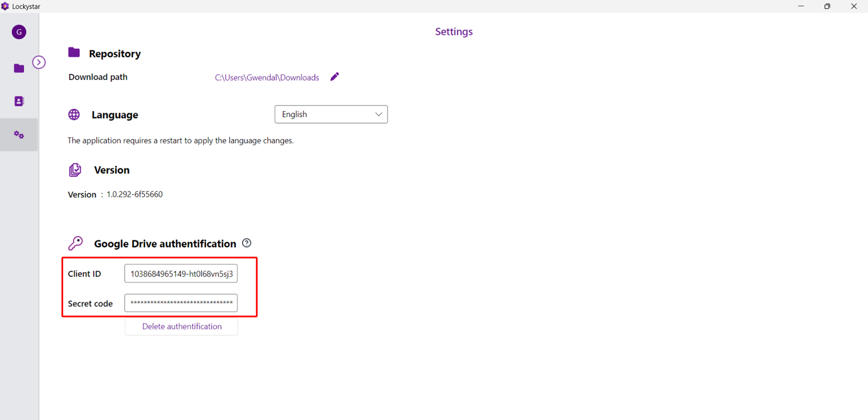Select the settings gears sidebar icon

point(19,135)
